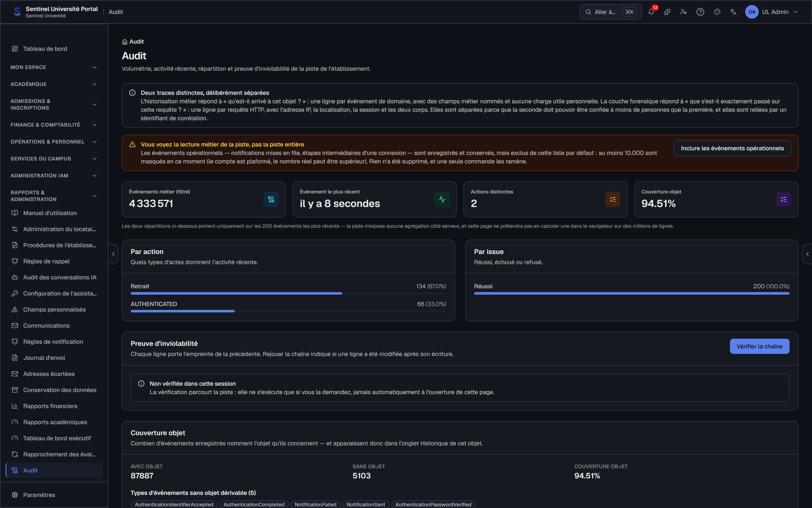Viewport: 812px width, 508px height.
Task: Expand the ADMISSIONS & INSCRIPTIONS section
Action: point(54,105)
